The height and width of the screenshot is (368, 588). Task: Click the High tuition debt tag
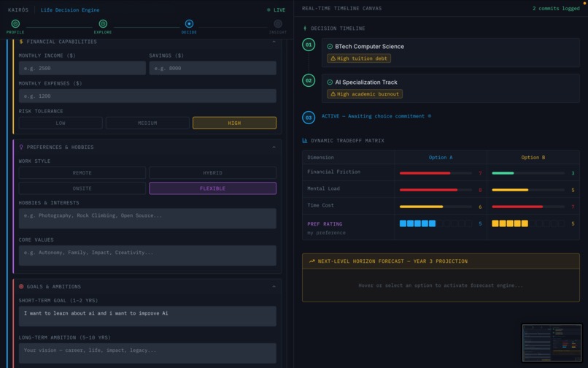359,58
